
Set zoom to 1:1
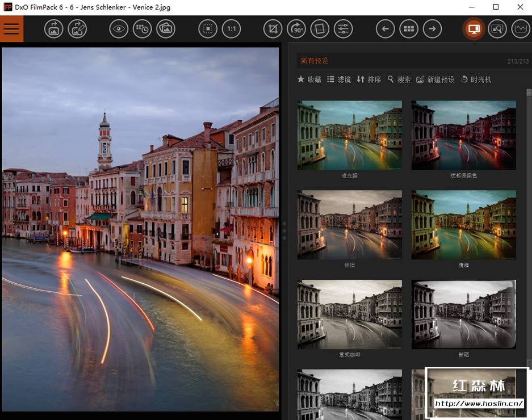tap(231, 29)
